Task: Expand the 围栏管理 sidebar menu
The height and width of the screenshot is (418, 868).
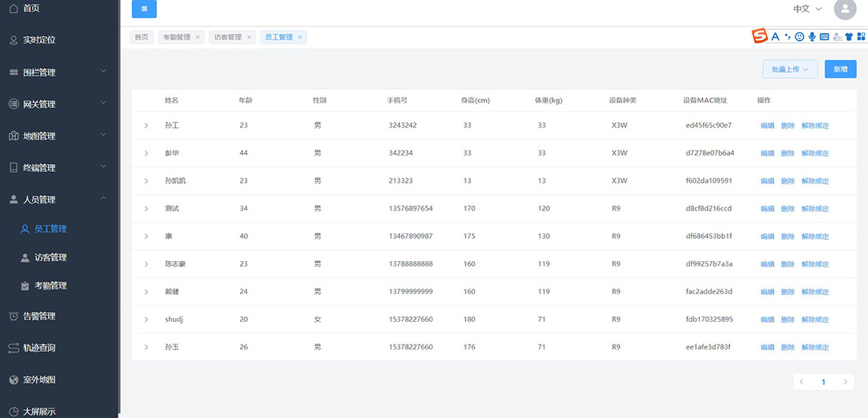Action: tap(103, 72)
